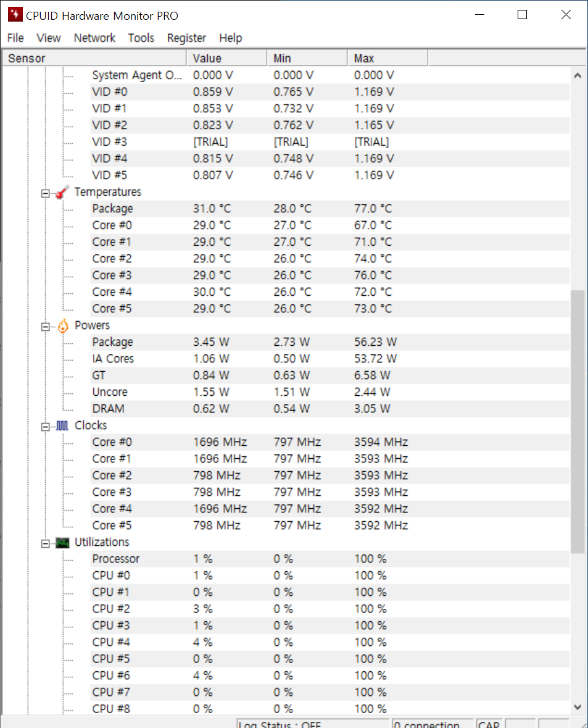Screen dimensions: 588x728
Task: Open the Tools menu
Action: pos(141,38)
